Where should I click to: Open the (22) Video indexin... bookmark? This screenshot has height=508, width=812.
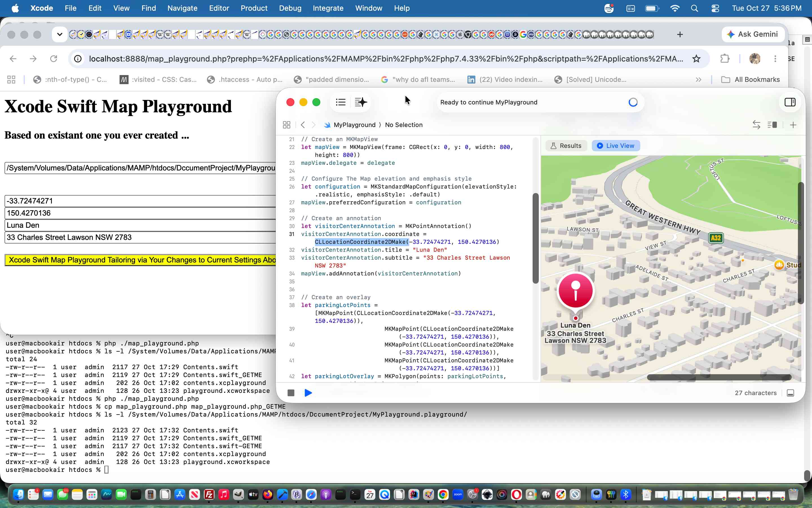(505, 80)
